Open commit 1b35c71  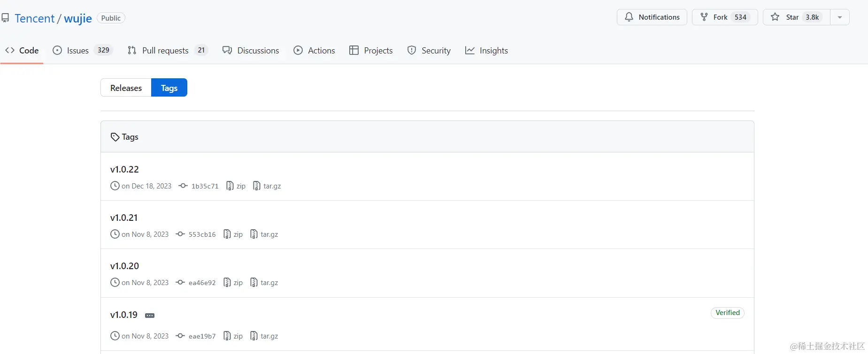pos(205,186)
